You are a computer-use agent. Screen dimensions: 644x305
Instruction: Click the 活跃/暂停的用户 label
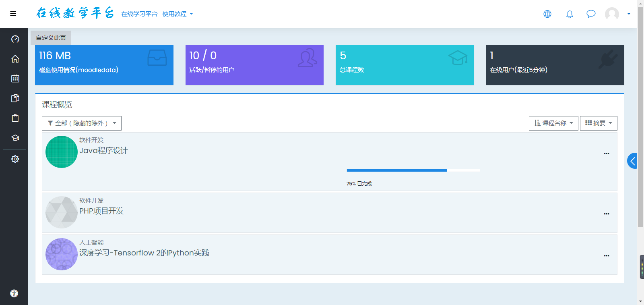coord(212,70)
